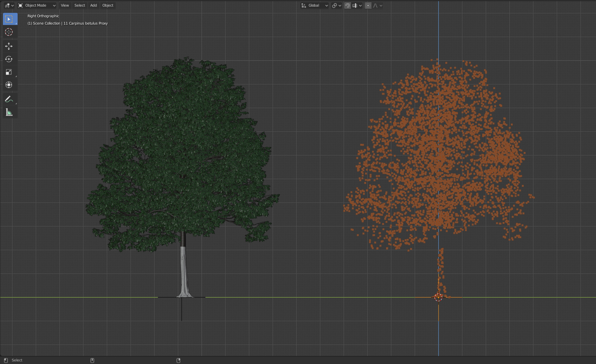Open proportional editing falloff dropdown

click(x=378, y=6)
